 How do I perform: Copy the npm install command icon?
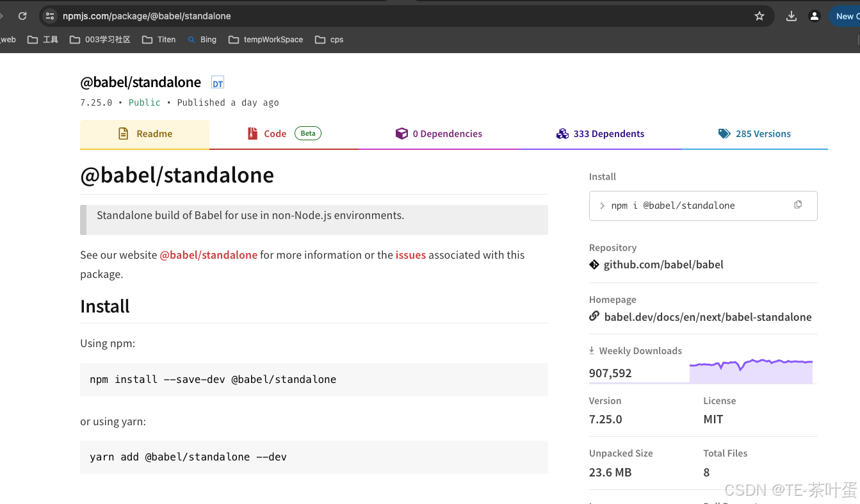click(x=798, y=205)
